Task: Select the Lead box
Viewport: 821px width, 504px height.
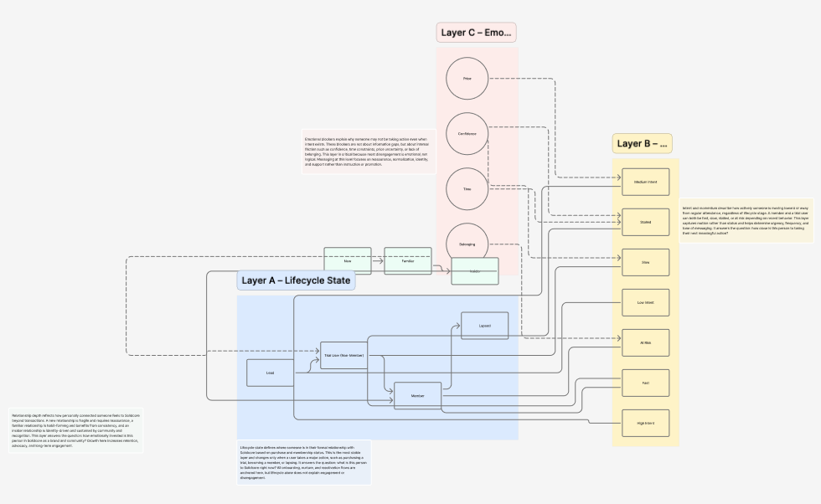Action: (270, 373)
